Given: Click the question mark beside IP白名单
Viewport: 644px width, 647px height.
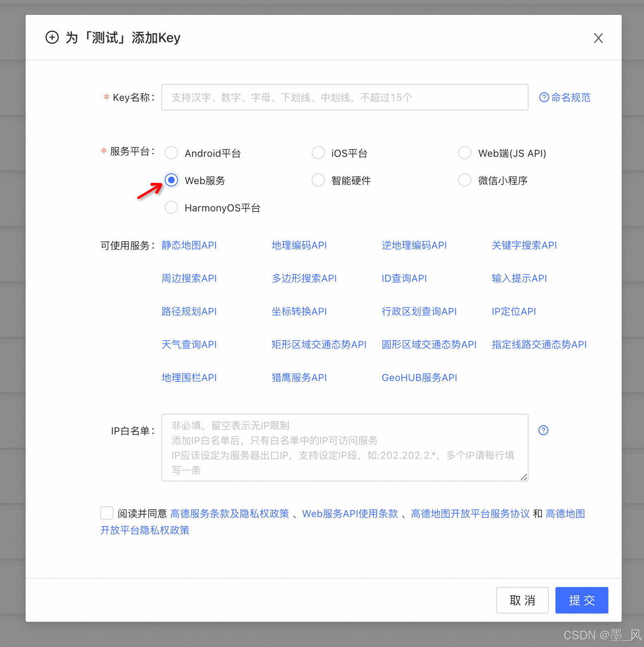Looking at the screenshot, I should pyautogui.click(x=543, y=430).
